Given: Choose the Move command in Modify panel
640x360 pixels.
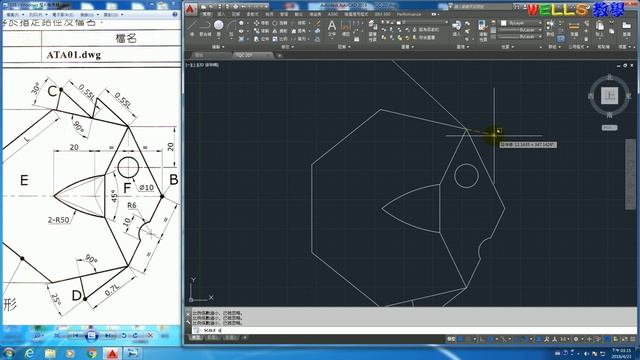Looking at the screenshot, I should [261, 23].
